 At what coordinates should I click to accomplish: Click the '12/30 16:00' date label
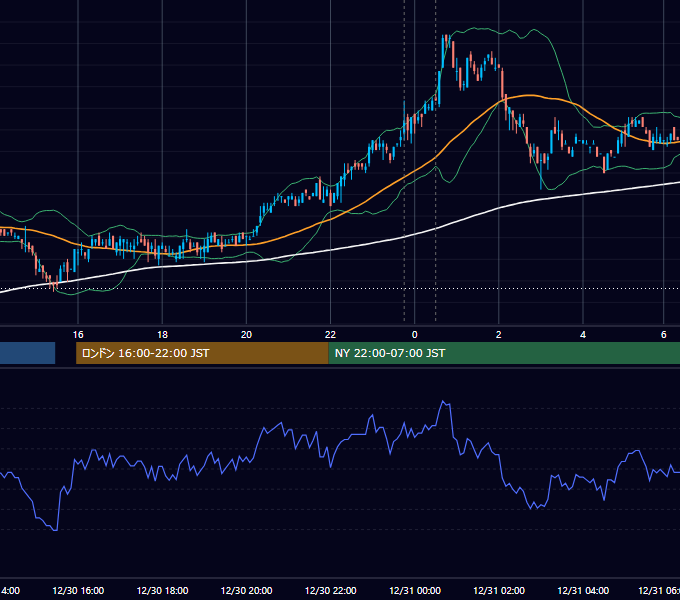(x=78, y=590)
